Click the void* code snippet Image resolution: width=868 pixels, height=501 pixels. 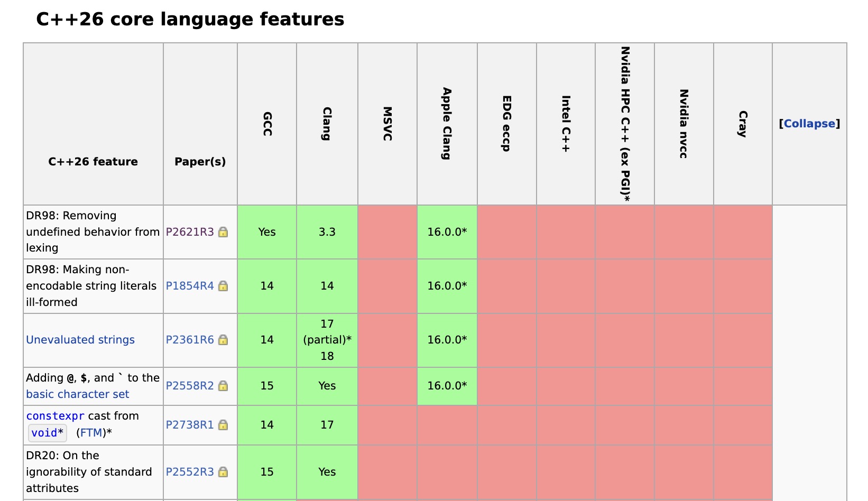coord(47,432)
